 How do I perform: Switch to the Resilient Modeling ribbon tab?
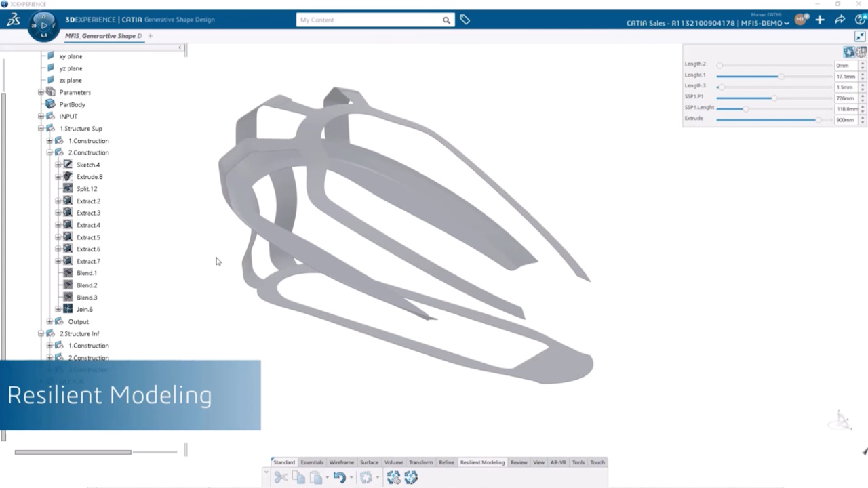click(x=481, y=462)
